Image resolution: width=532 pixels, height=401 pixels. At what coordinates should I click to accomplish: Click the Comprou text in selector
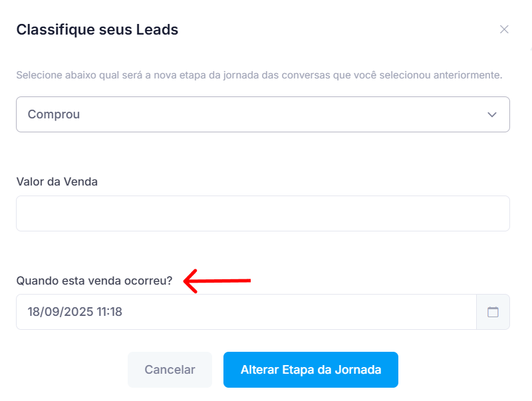(x=54, y=114)
